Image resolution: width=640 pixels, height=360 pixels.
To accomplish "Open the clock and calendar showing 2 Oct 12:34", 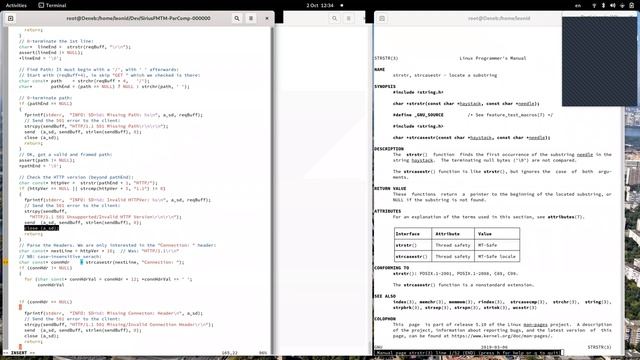I will 320,5.
